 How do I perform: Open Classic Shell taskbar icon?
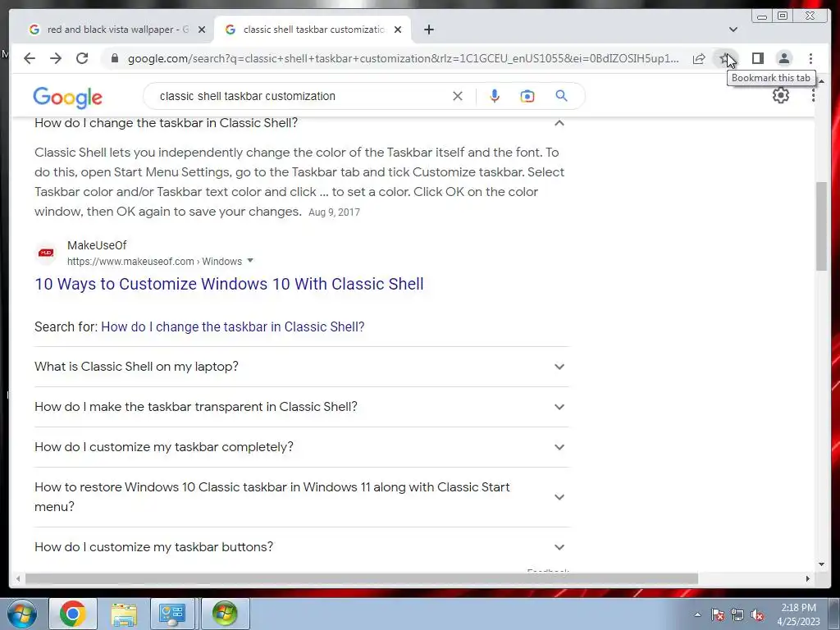click(x=225, y=614)
